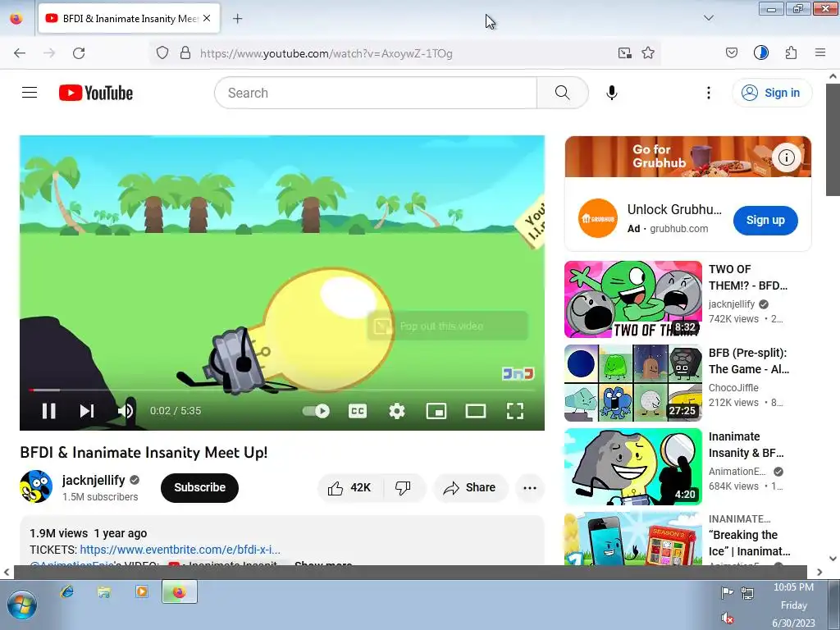840x630 pixels.
Task: Open a new browser tab
Action: tap(237, 19)
